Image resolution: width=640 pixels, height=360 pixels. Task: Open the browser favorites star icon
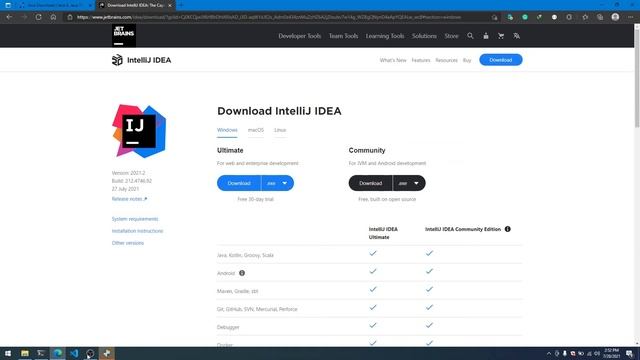(585, 17)
